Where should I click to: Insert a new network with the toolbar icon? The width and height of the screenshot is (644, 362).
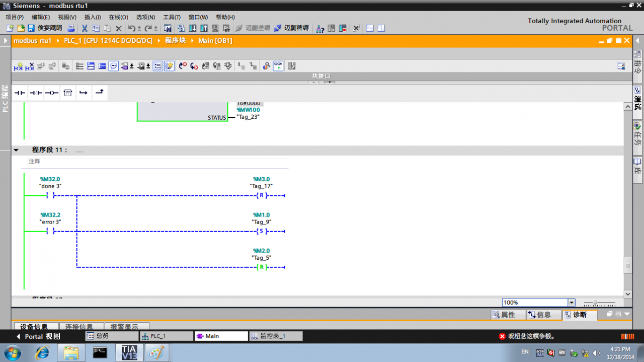19,66
